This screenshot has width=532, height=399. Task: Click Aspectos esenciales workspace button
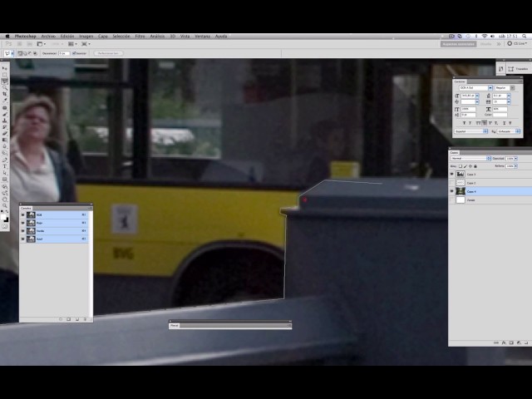tap(458, 44)
